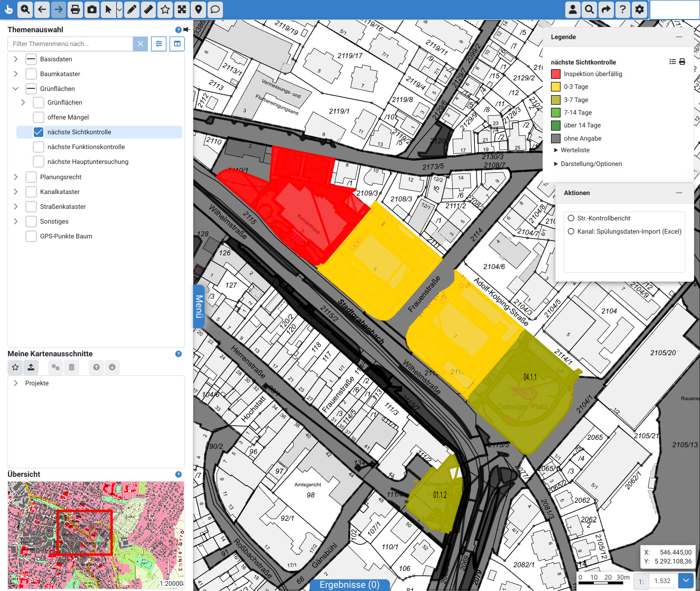Activate the zoom-in magnifier tool
The width and height of the screenshot is (700, 591).
coord(25,10)
